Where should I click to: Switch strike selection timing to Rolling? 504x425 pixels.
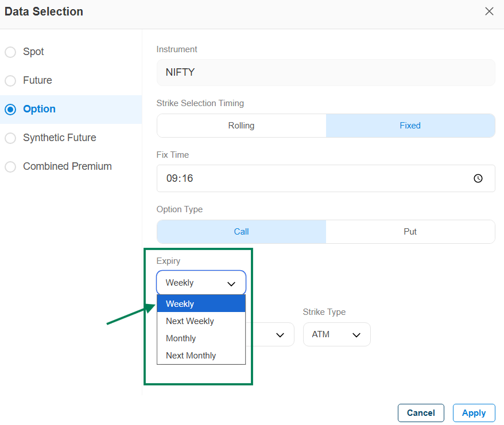click(241, 126)
